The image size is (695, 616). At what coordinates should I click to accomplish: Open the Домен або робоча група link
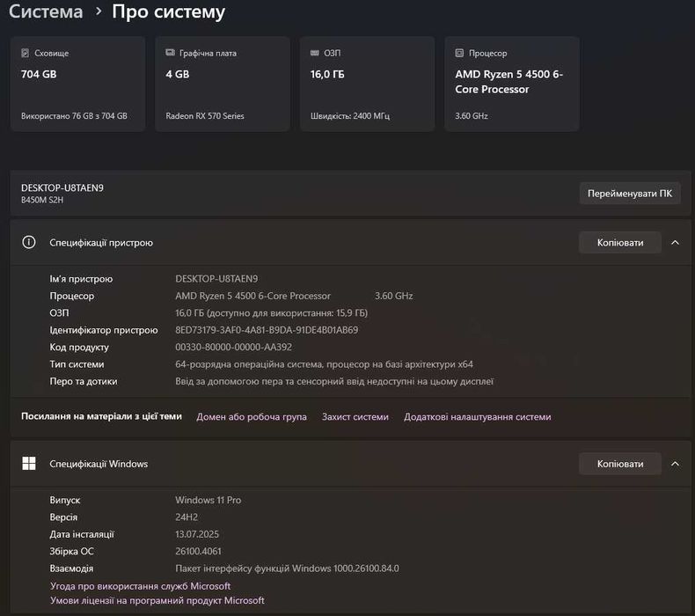coord(252,417)
